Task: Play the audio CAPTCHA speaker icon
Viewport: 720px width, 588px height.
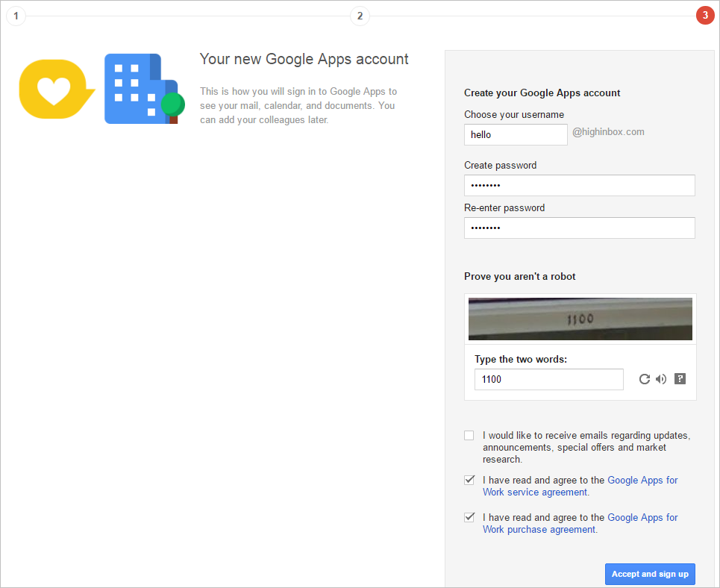Action: point(661,379)
